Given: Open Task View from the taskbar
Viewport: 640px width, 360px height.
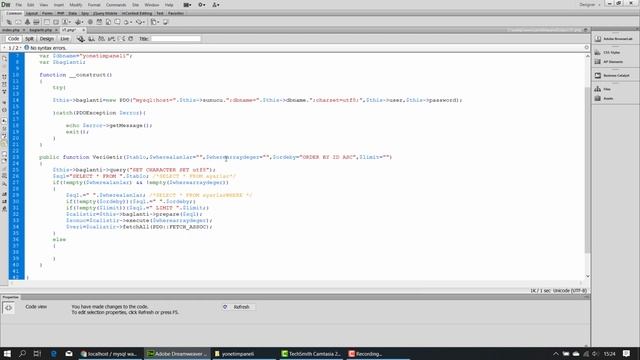Looking at the screenshot, I should point(37,353).
